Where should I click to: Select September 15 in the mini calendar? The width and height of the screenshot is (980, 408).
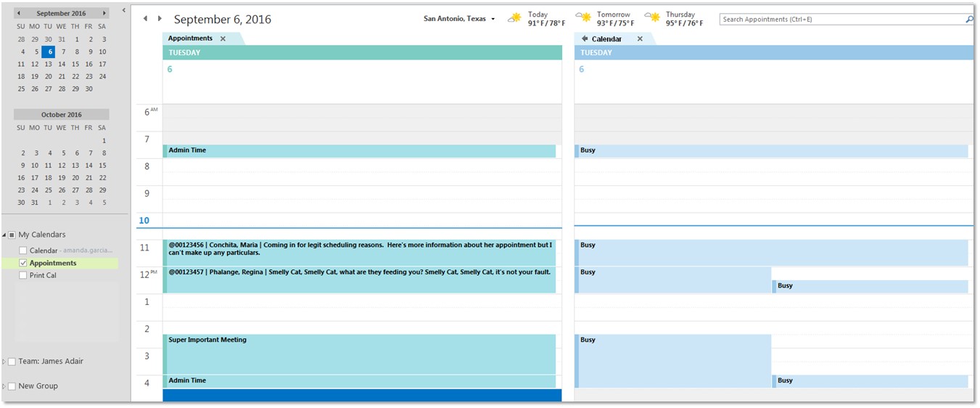click(x=75, y=64)
